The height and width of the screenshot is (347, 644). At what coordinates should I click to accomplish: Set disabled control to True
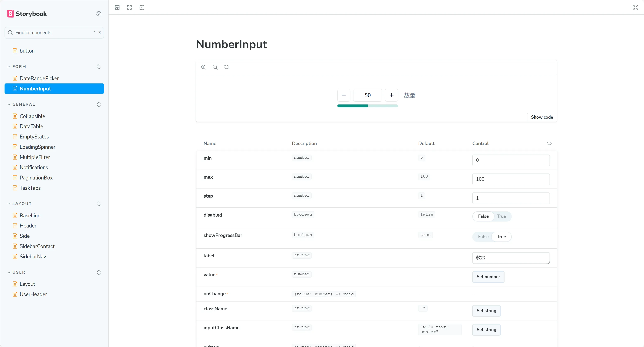point(501,216)
